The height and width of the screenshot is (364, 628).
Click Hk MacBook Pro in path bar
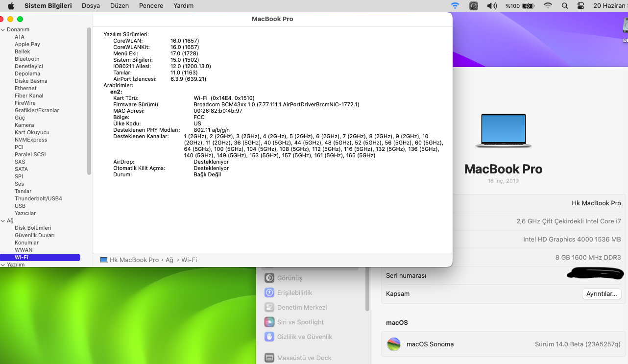click(x=134, y=260)
